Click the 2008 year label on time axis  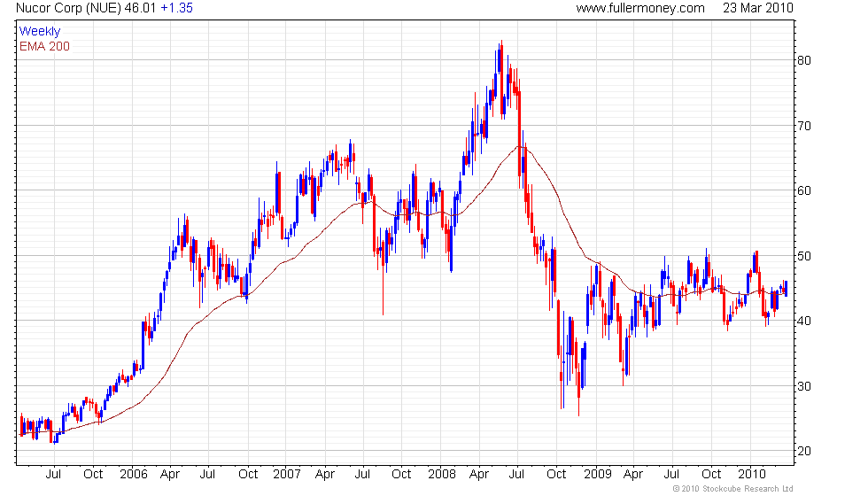point(442,475)
